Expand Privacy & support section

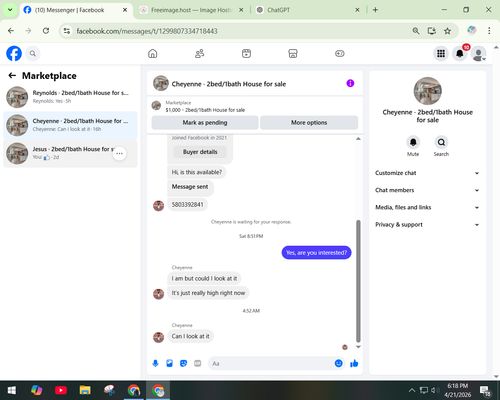[427, 225]
